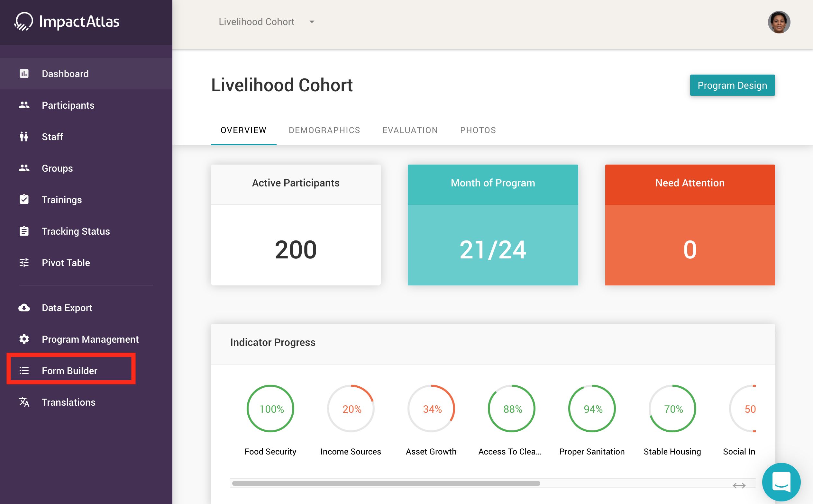Screen dimensions: 813x504
Task: Click the Pivot Table sliders icon
Action: (x=24, y=263)
